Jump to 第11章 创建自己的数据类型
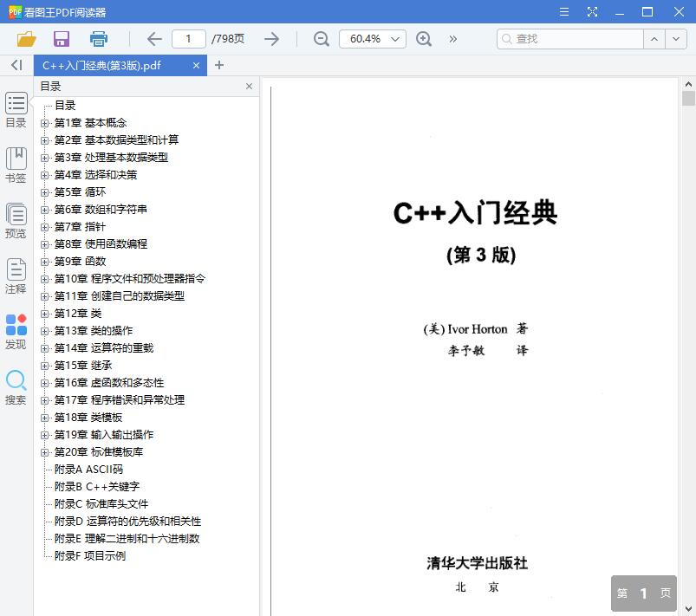The width and height of the screenshot is (696, 616). click(120, 296)
